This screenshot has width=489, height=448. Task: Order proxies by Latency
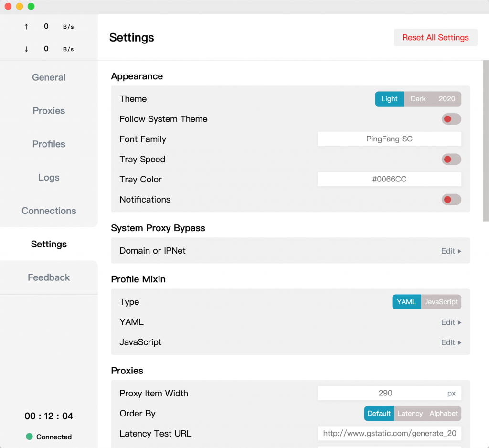tap(410, 414)
